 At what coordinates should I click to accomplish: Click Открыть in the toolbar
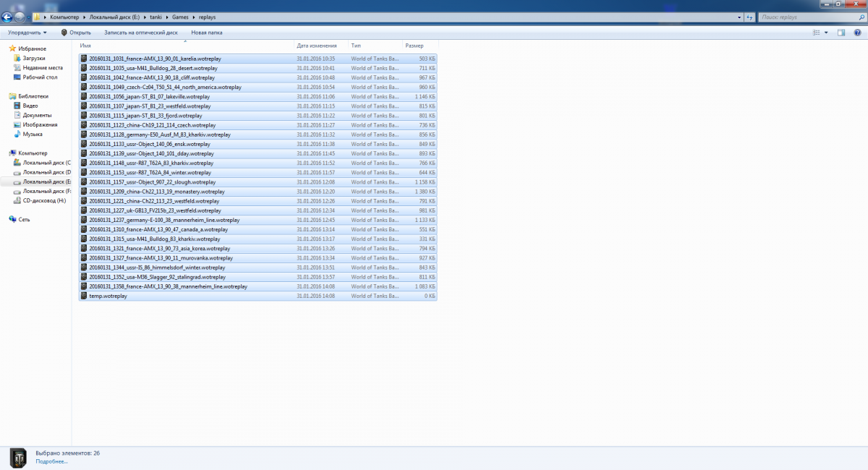pyautogui.click(x=76, y=33)
